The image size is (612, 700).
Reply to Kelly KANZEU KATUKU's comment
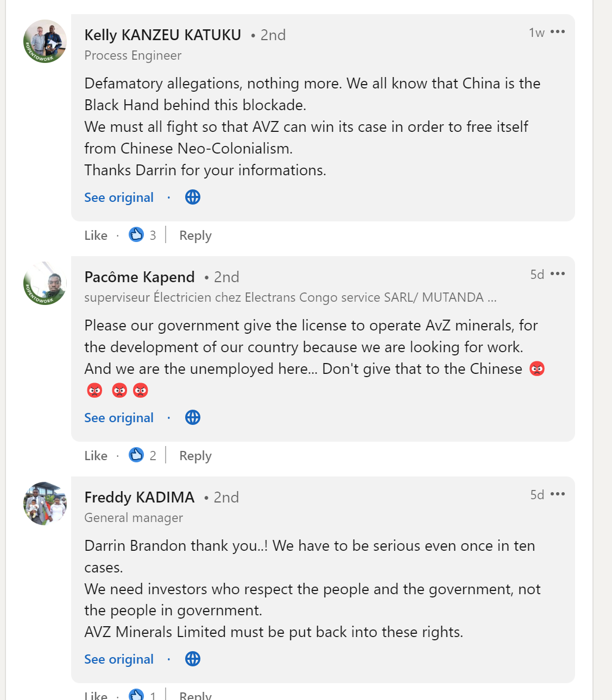tap(195, 236)
